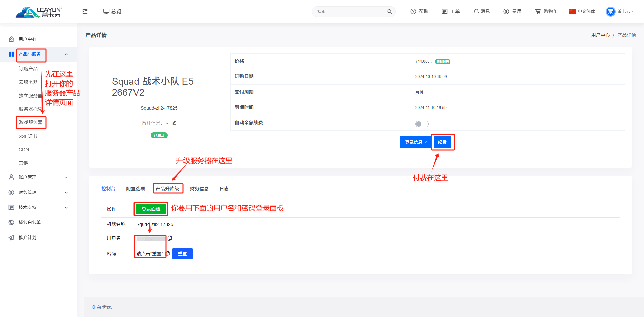Viewport: 644px width, 317px height.
Task: Click the China flag language icon
Action: [572, 11]
